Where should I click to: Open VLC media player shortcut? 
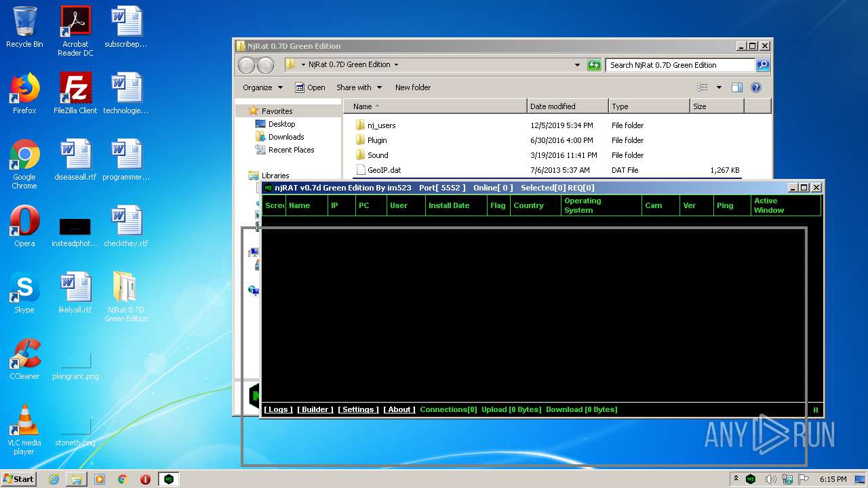tap(24, 430)
